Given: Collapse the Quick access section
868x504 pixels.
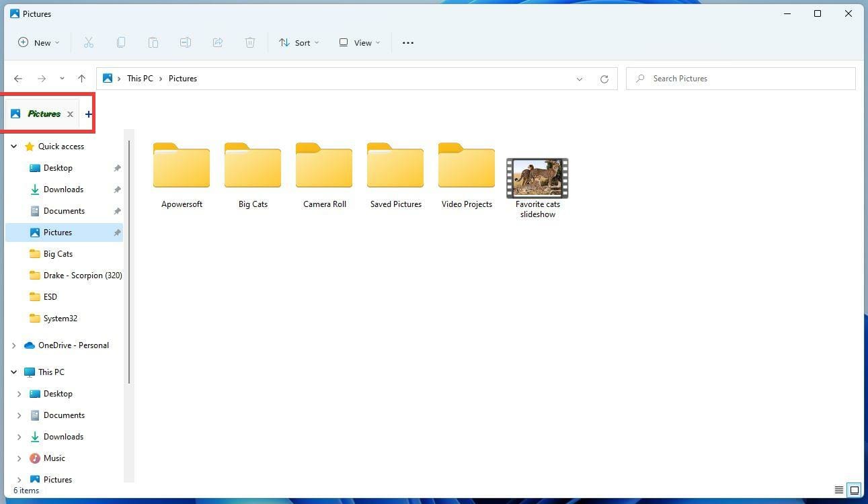Looking at the screenshot, I should click(x=13, y=146).
